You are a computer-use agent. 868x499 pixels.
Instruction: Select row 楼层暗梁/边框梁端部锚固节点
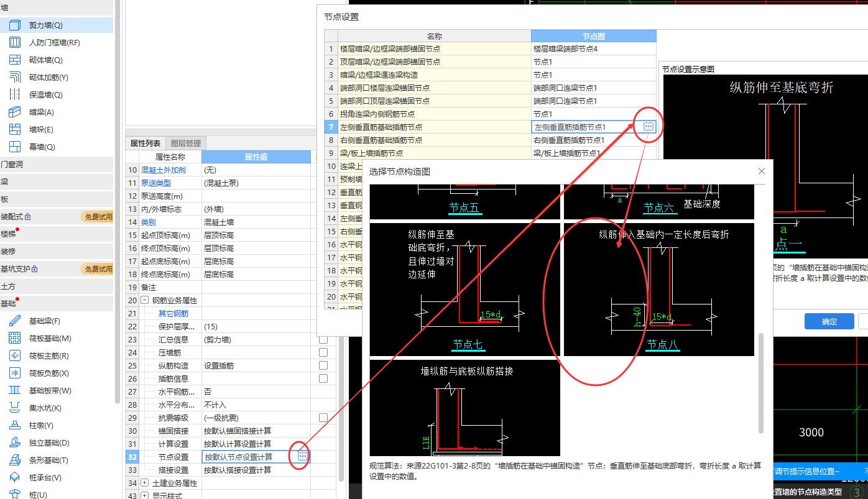pyautogui.click(x=490, y=48)
